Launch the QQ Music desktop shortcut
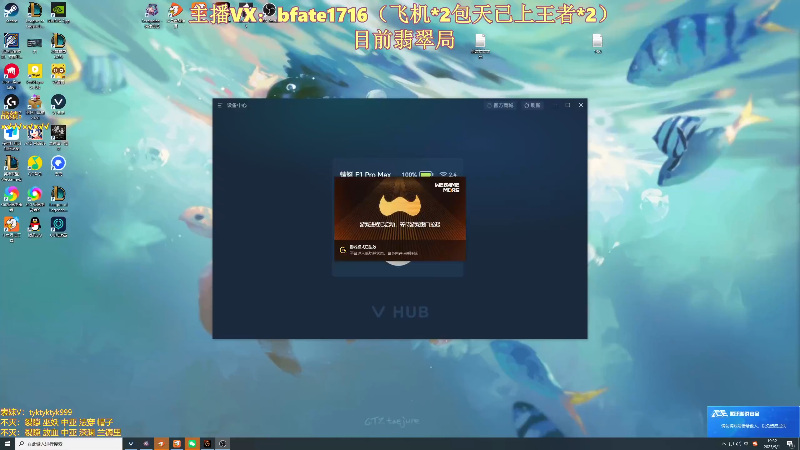Viewport: 800px width, 450px height. pyautogui.click(x=35, y=164)
